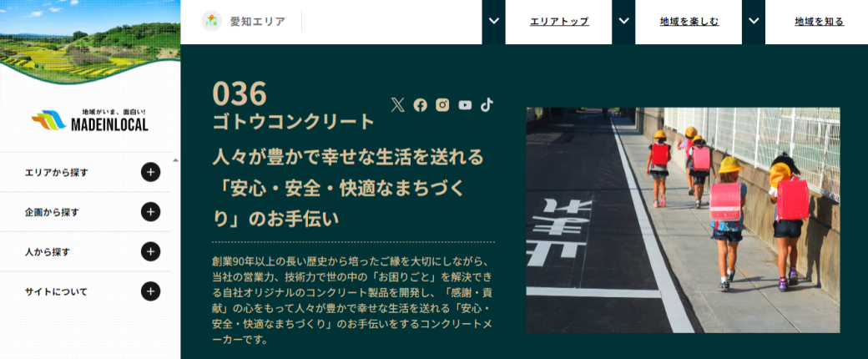The height and width of the screenshot is (359, 868).
Task: Open the YouTube social link
Action: pos(465,104)
